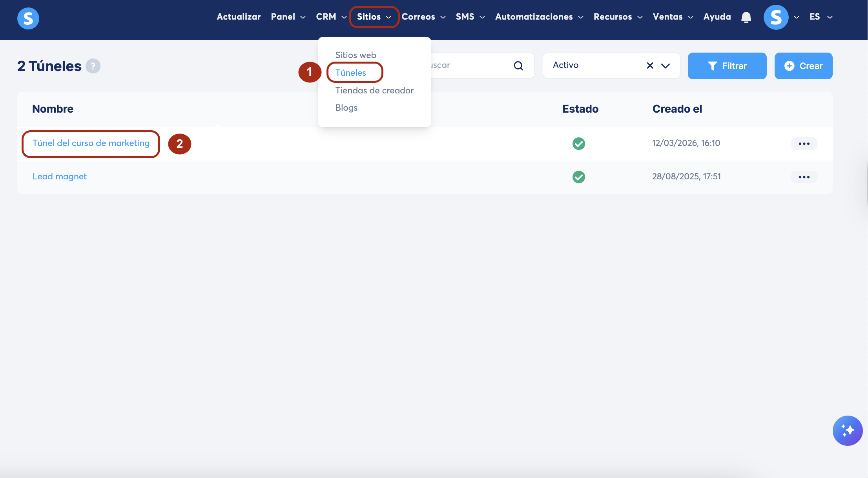This screenshot has height=478, width=868.
Task: Open Túnel del curso de marketing link
Action: (91, 143)
